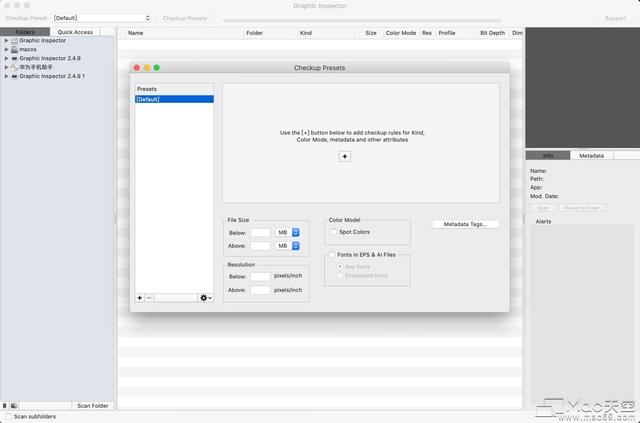This screenshot has height=423, width=640.
Task: Sort by the Res column header
Action: click(428, 33)
